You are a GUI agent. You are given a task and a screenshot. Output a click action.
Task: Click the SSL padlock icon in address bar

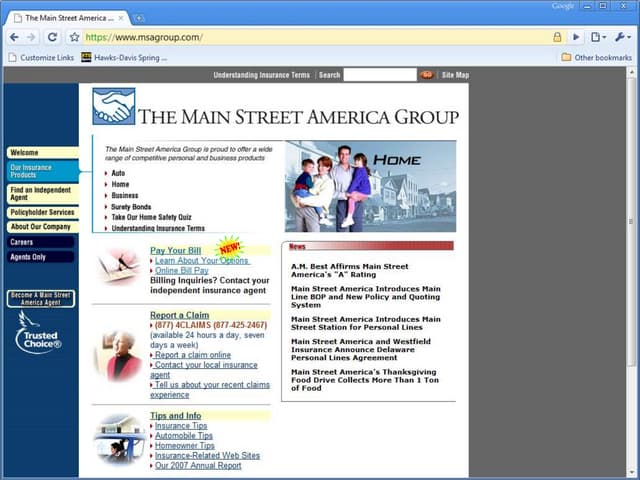tap(557, 37)
